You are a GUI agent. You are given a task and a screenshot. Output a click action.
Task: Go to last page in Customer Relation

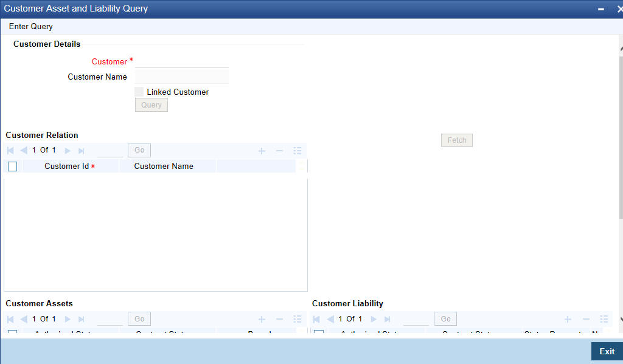click(81, 151)
